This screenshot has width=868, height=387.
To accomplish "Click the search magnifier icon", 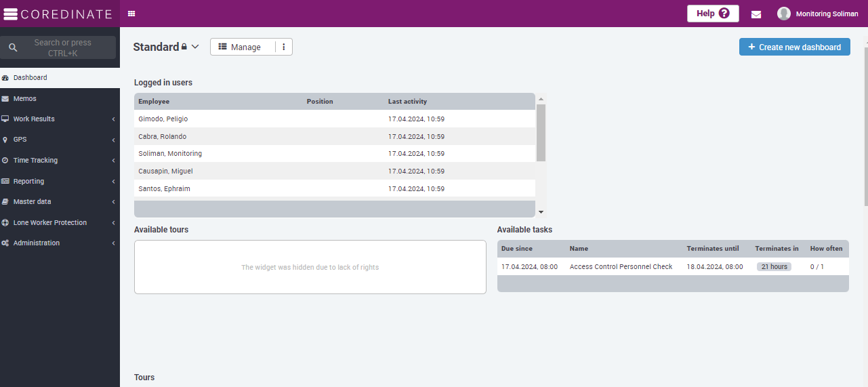I will (x=13, y=47).
